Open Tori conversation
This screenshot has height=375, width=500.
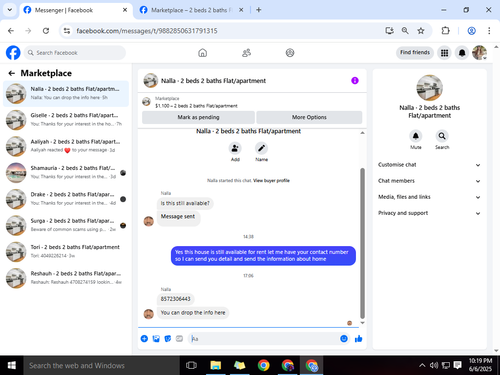(66, 251)
